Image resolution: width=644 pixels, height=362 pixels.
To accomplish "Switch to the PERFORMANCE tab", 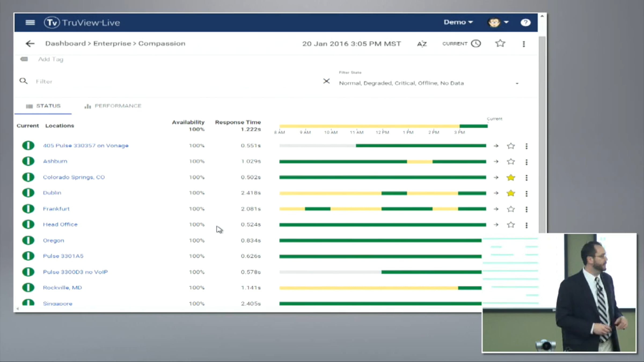I will 113,106.
